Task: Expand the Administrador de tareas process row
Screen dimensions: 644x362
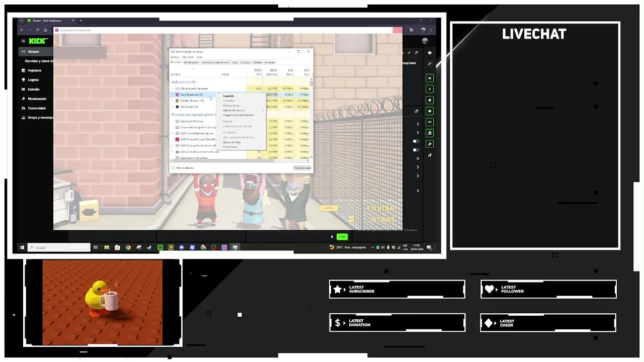Action: (x=172, y=88)
